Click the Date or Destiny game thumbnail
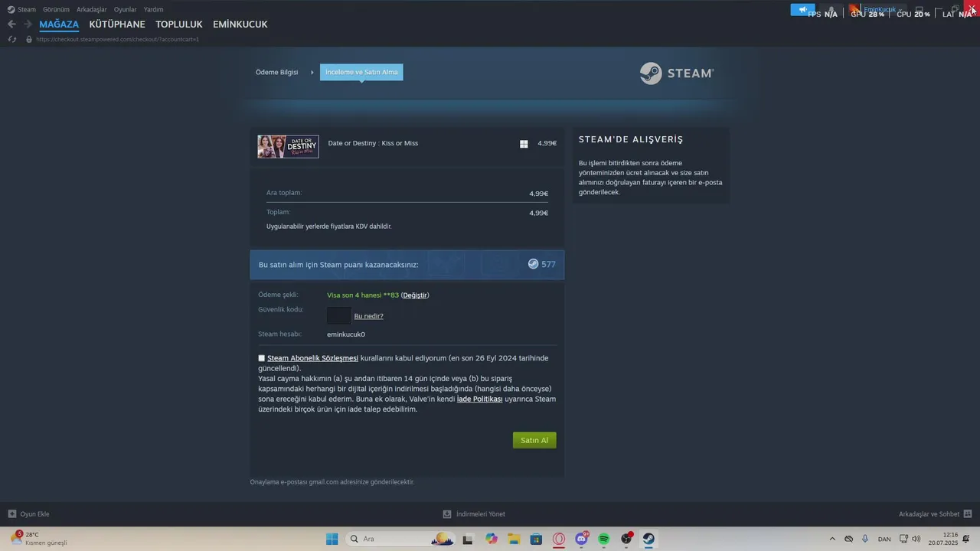The width and height of the screenshot is (980, 551). pos(288,147)
